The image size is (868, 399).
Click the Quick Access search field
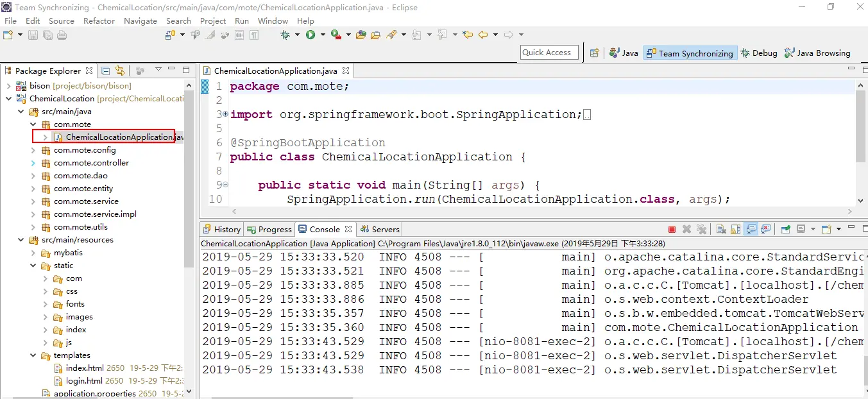pyautogui.click(x=549, y=53)
